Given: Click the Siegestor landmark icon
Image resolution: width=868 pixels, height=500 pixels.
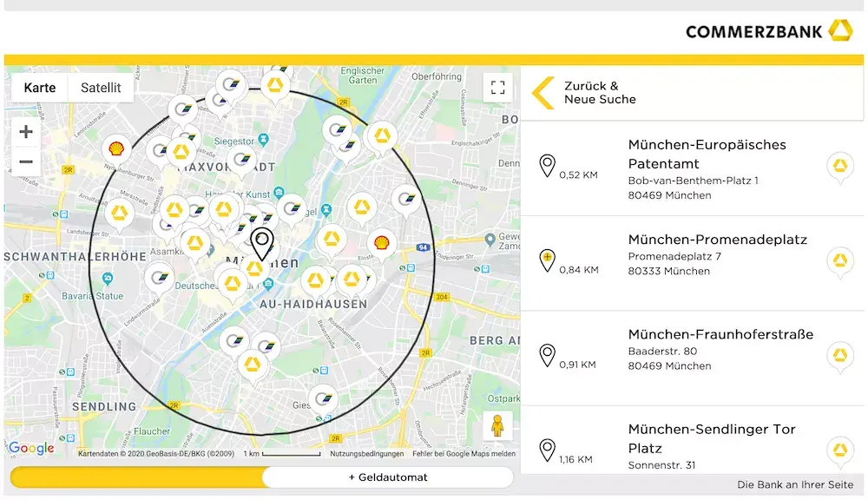Looking at the screenshot, I should pyautogui.click(x=264, y=139).
